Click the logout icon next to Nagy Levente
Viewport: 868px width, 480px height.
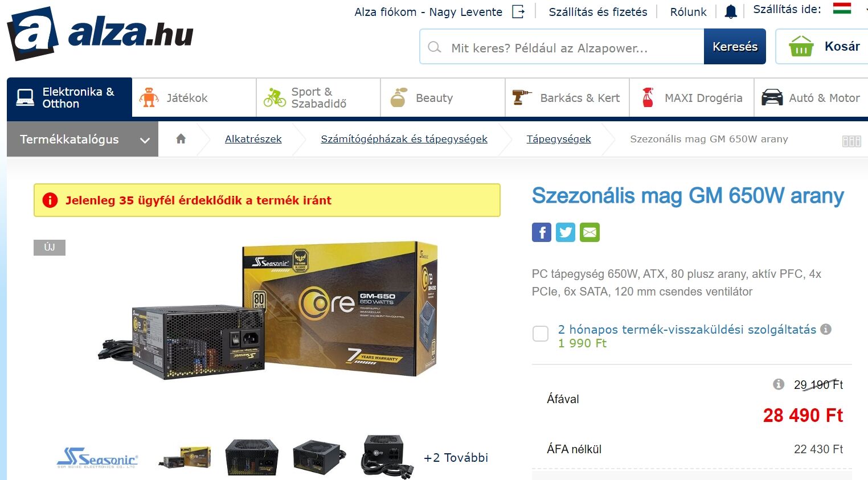(518, 11)
